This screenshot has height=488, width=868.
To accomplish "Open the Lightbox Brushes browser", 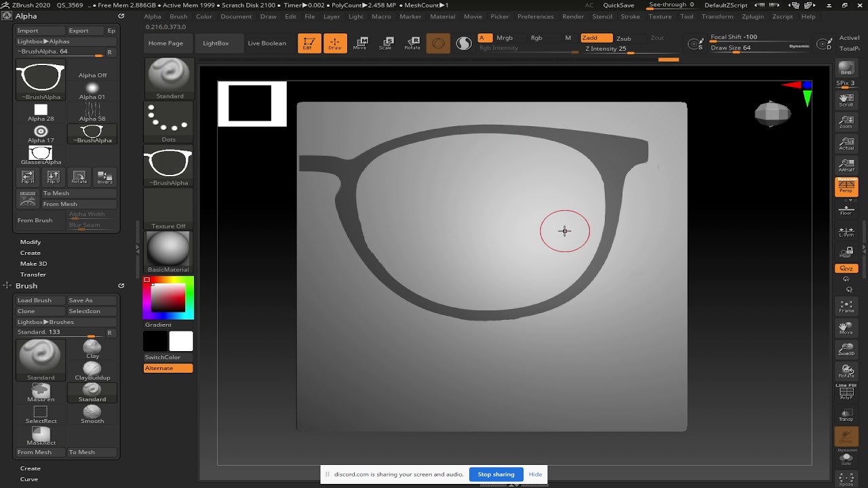I will 66,322.
